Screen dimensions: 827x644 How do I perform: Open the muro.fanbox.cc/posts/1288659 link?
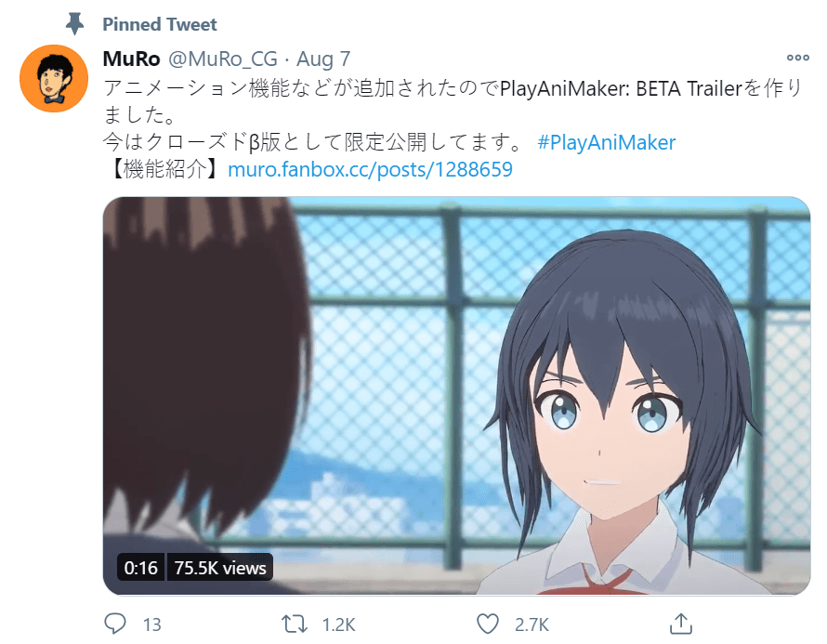(x=370, y=169)
